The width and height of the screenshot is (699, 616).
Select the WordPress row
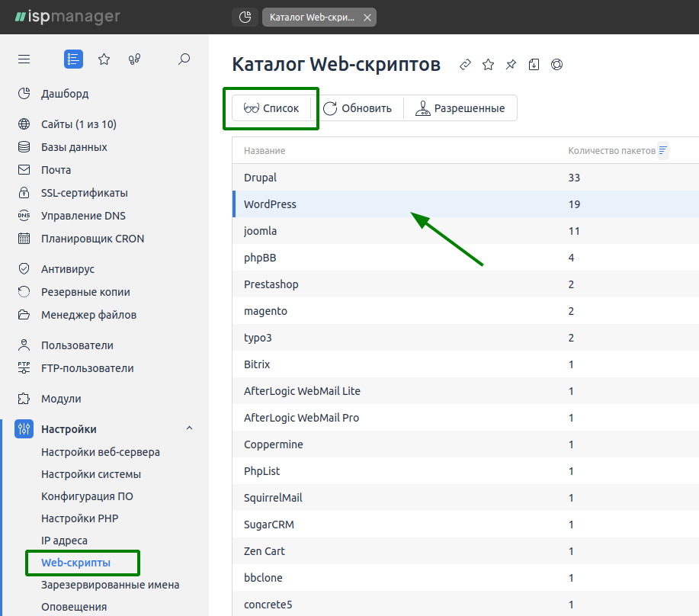click(466, 204)
